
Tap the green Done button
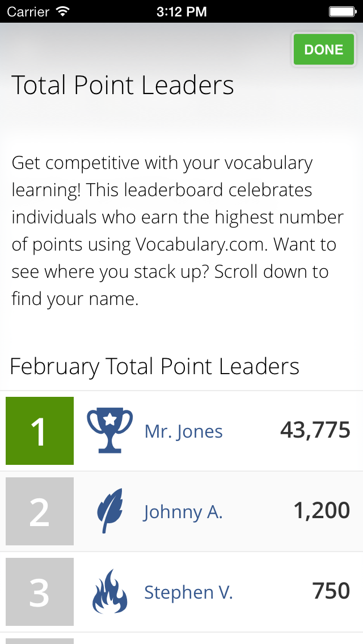[323, 50]
